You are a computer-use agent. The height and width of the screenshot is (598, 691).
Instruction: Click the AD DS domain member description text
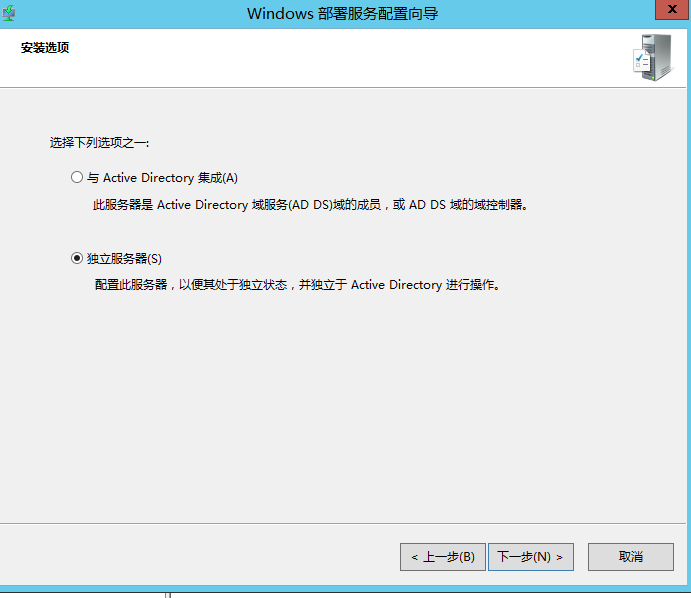[x=310, y=205]
